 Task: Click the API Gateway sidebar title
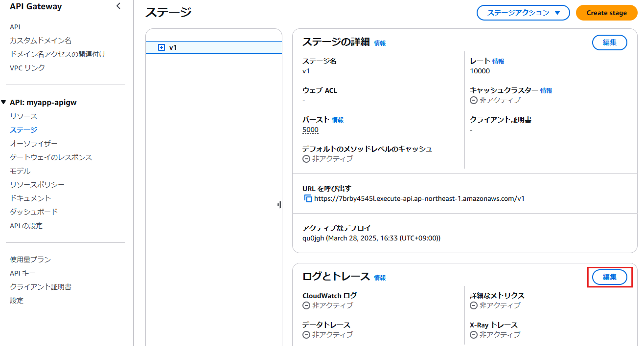coord(36,6)
